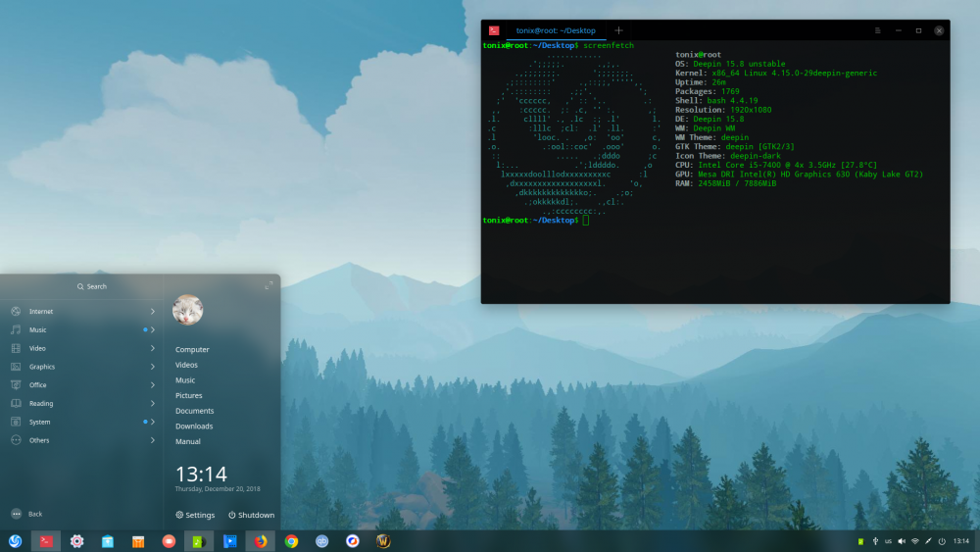
Task: Open Firefox from the dock
Action: coord(261,541)
